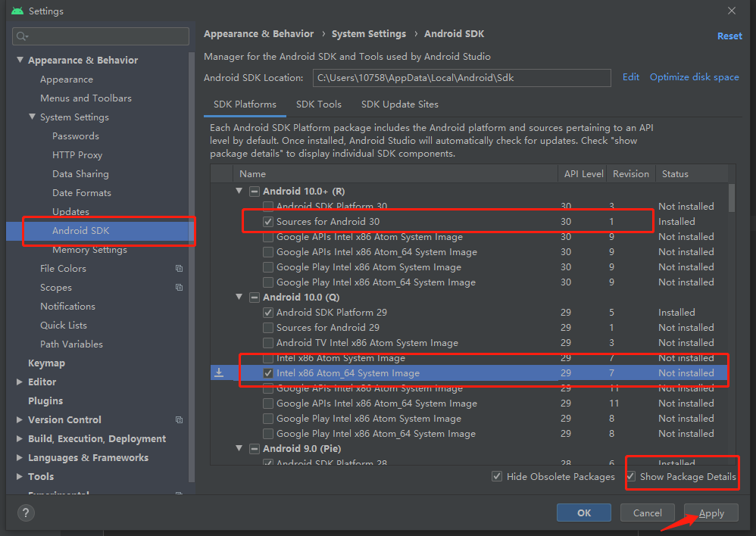Toggle Show Package Details checkbox
The image size is (756, 536).
[x=631, y=476]
